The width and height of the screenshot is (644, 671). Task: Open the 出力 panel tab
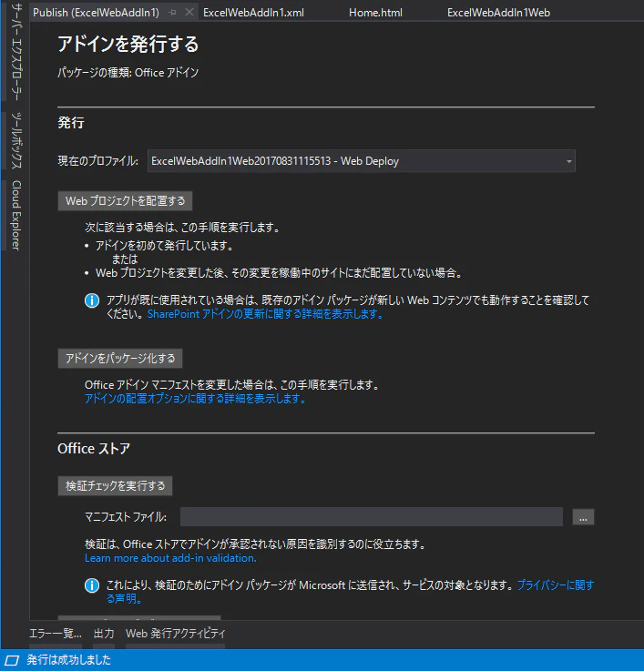pyautogui.click(x=104, y=634)
